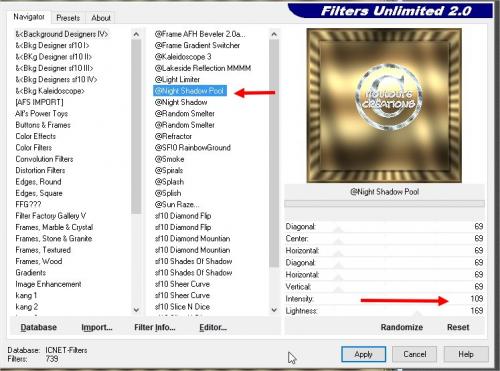Viewport: 500px width, 371px height.
Task: Open the Database button
Action: [x=39, y=327]
